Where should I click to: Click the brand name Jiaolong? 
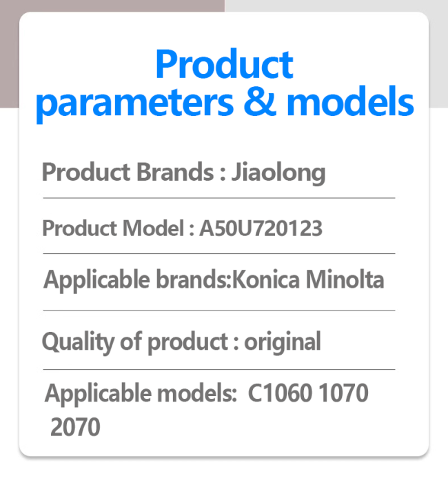pyautogui.click(x=278, y=173)
